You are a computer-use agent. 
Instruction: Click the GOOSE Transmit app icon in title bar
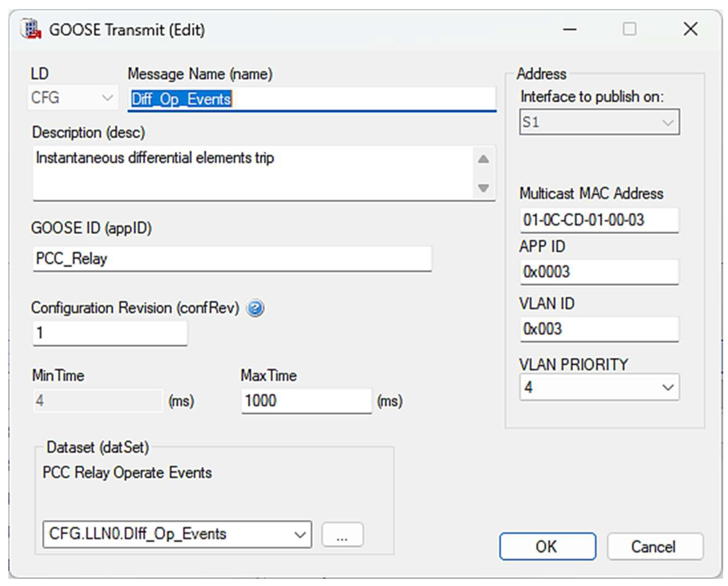(x=31, y=29)
